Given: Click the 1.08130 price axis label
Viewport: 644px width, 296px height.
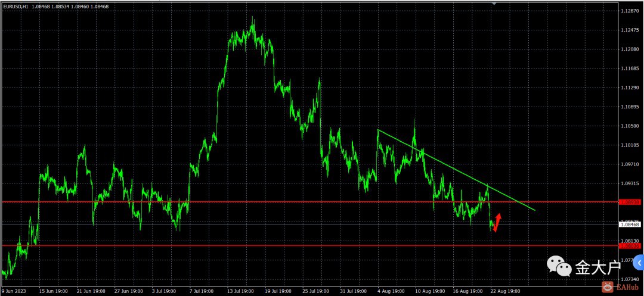Looking at the screenshot, I should 630,241.
